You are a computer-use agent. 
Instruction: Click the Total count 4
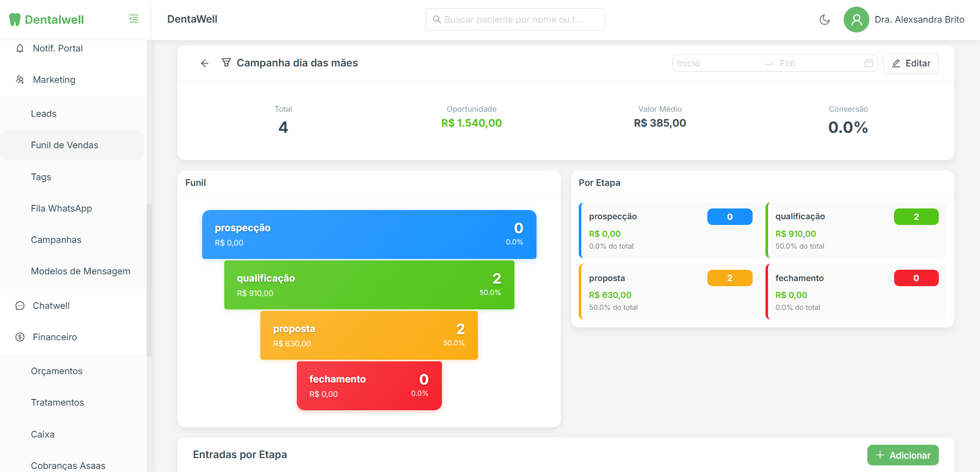tap(283, 127)
